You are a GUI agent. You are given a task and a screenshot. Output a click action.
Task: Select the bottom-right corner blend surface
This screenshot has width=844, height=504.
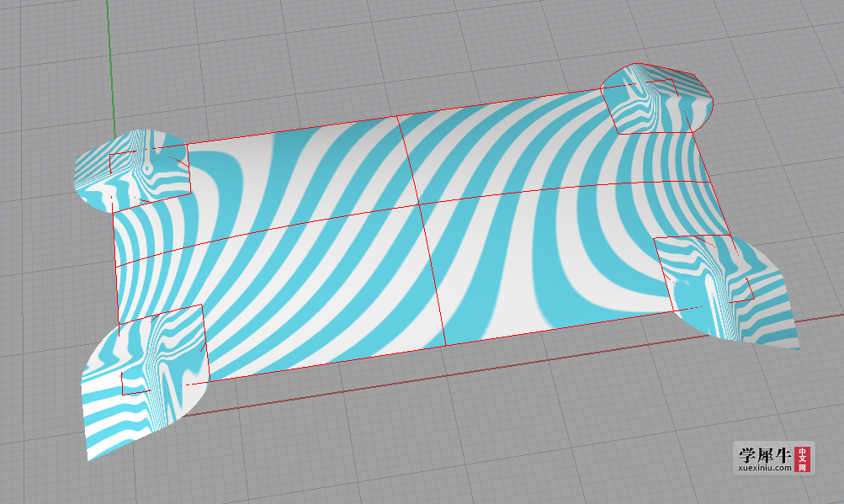(x=727, y=291)
